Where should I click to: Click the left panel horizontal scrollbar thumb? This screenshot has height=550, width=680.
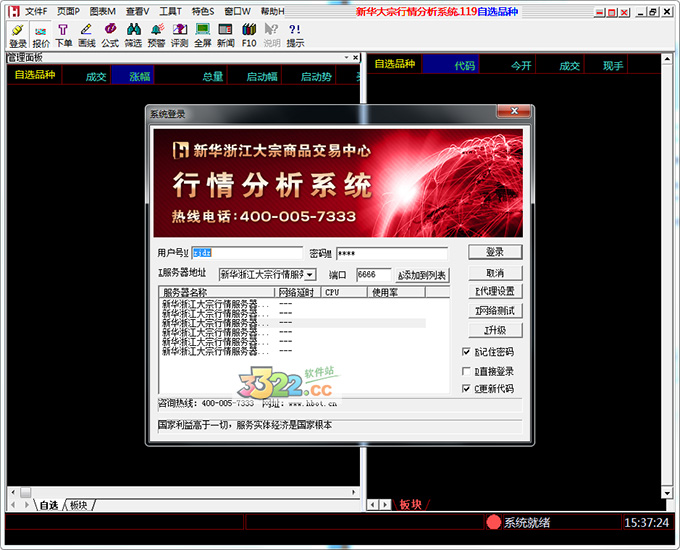point(26,492)
